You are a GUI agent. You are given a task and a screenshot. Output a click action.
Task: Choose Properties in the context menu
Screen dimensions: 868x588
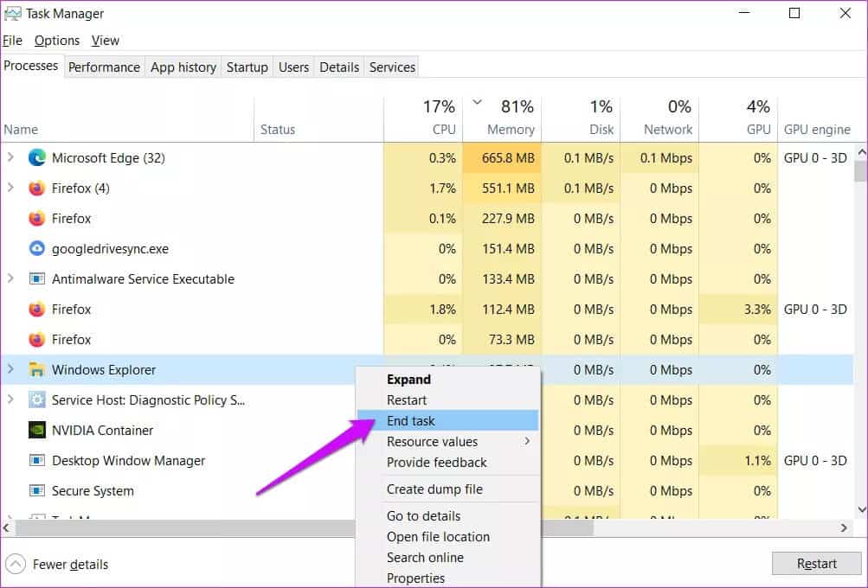point(447,578)
